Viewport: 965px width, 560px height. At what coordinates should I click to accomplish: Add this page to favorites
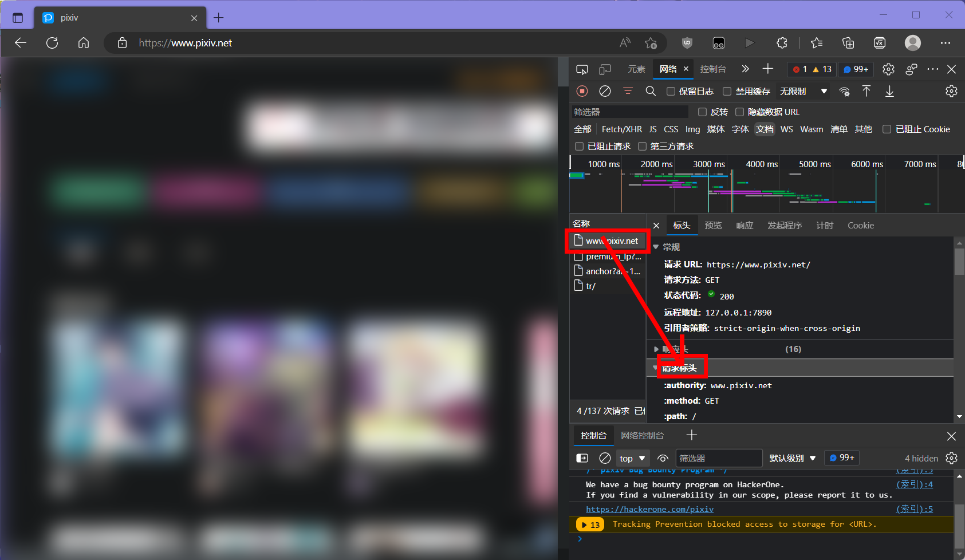651,43
